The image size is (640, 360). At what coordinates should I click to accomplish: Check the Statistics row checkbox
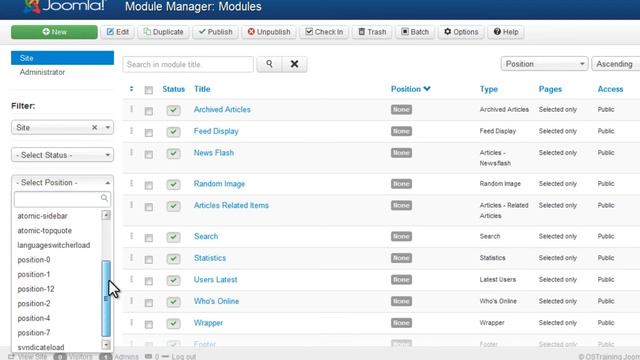149,260
